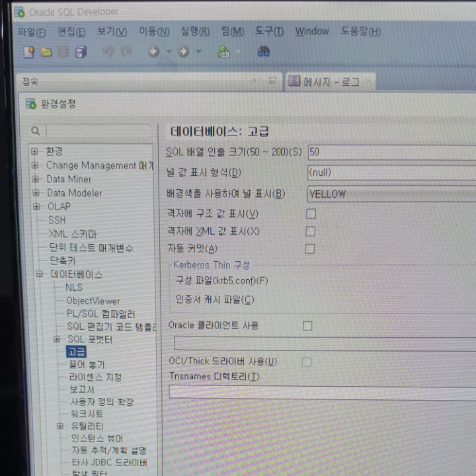Click the Undo toolbar icon

click(x=108, y=52)
